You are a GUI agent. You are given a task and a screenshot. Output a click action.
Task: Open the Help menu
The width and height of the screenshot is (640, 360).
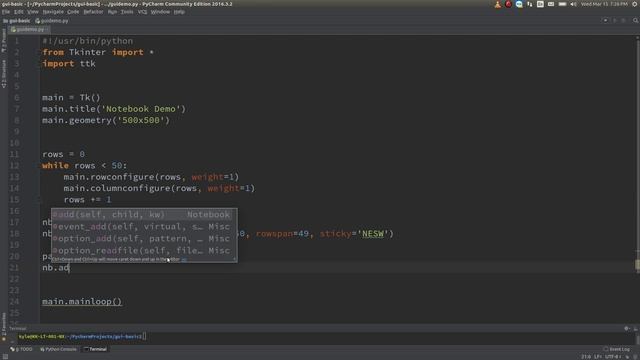(x=179, y=12)
